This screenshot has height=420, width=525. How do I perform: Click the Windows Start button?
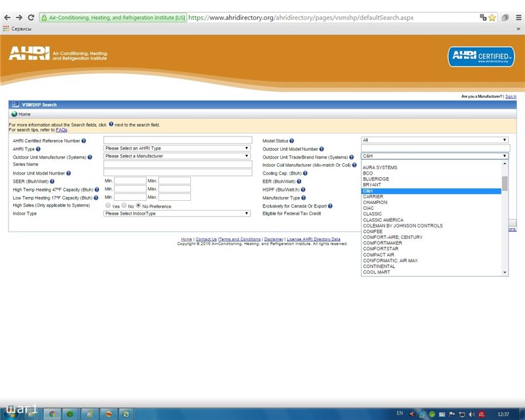click(10, 414)
